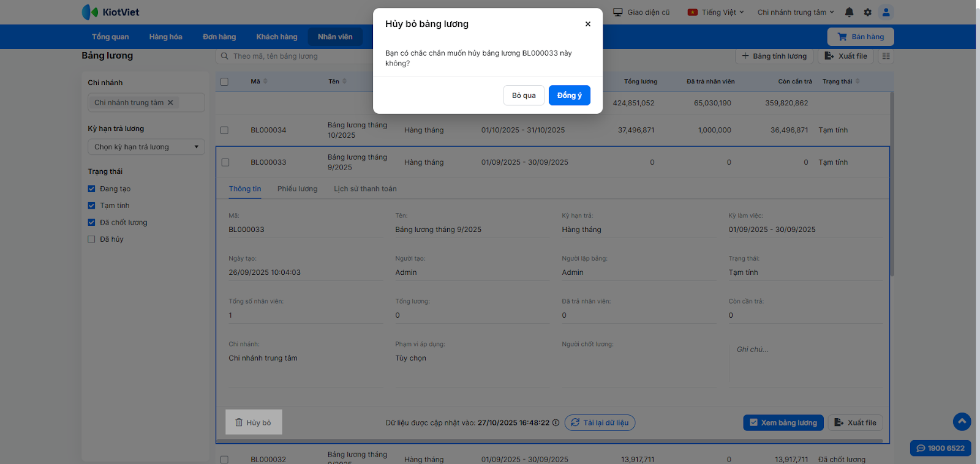980x464 pixels.
Task: Remove the Chi nhánh trung tâm filter chip
Action: click(170, 103)
